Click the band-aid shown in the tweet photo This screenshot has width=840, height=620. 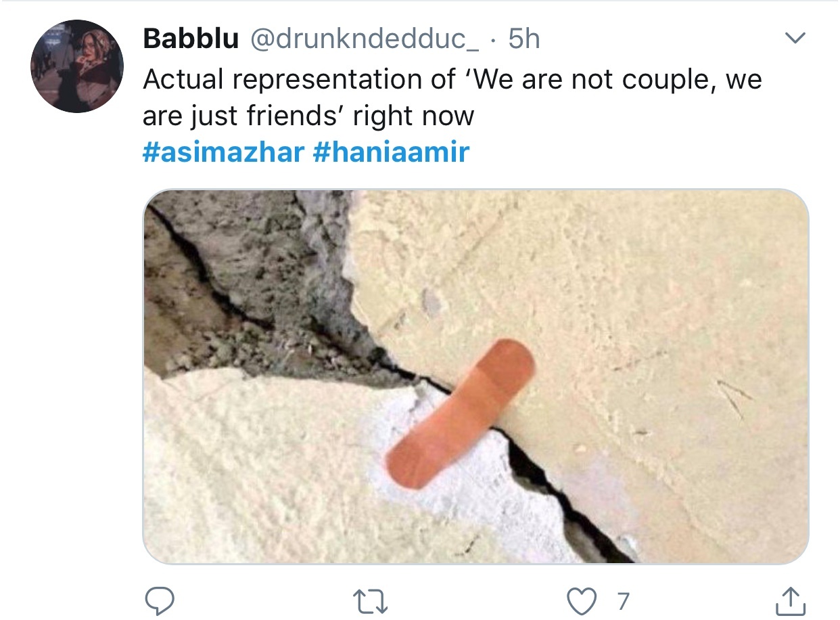pos(461,414)
